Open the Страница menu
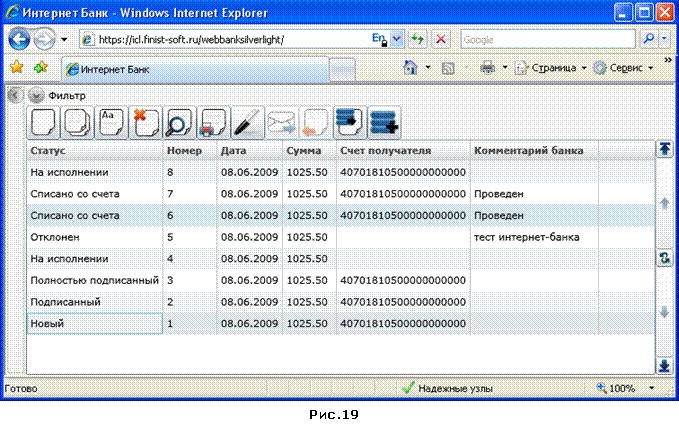Image resolution: width=679 pixels, height=430 pixels. click(550, 68)
